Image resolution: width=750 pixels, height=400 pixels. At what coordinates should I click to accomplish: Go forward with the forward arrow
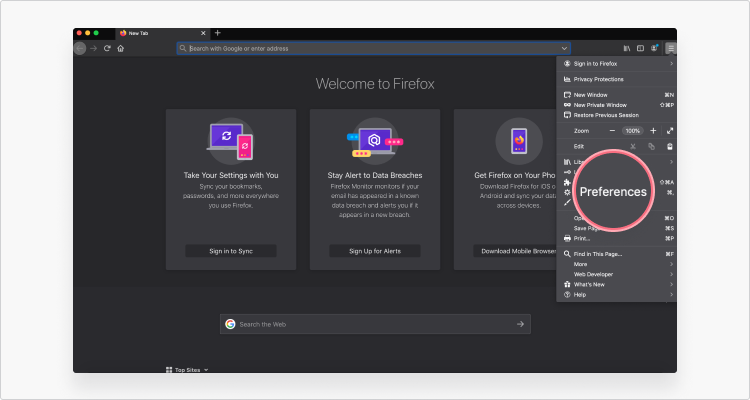click(x=94, y=48)
